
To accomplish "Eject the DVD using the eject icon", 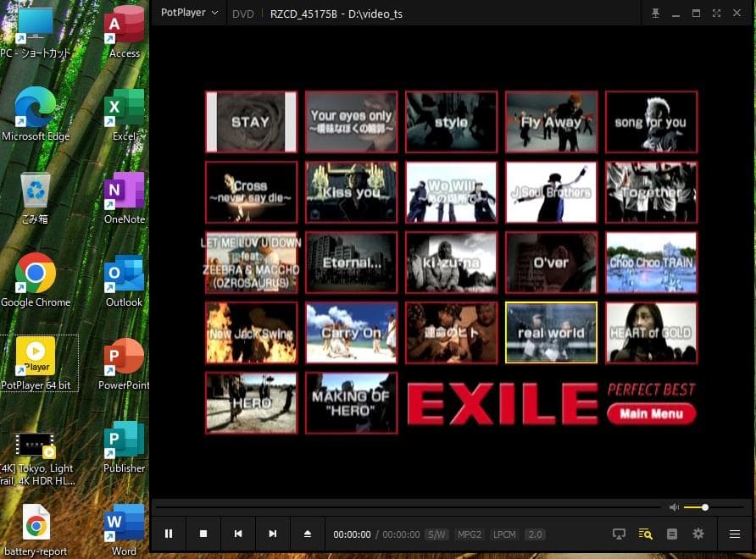I will [x=307, y=534].
